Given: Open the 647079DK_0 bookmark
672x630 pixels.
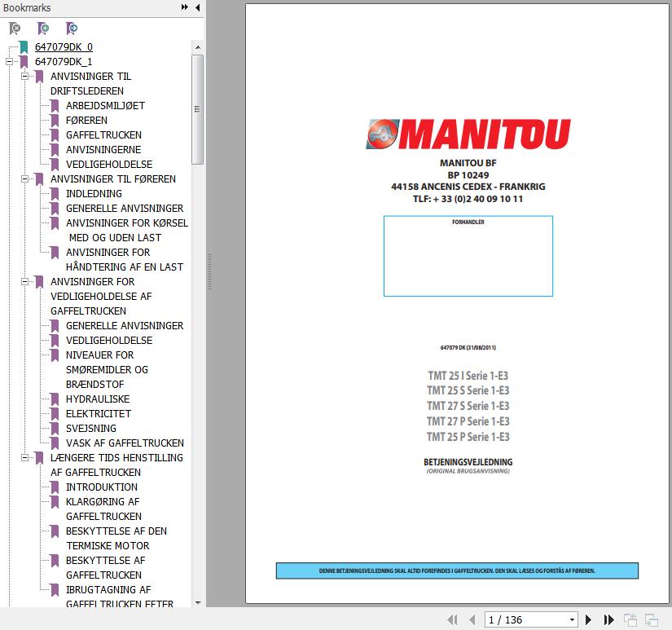Looking at the screenshot, I should pos(64,47).
